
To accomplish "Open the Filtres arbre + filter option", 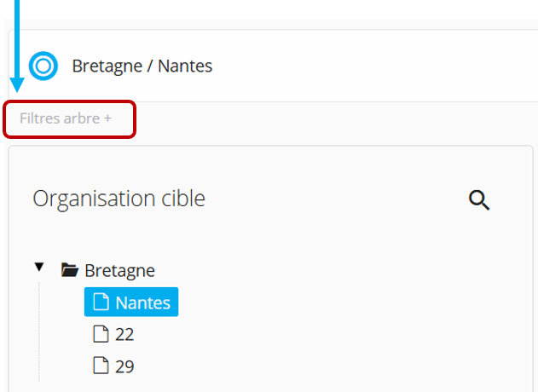I will (65, 118).
